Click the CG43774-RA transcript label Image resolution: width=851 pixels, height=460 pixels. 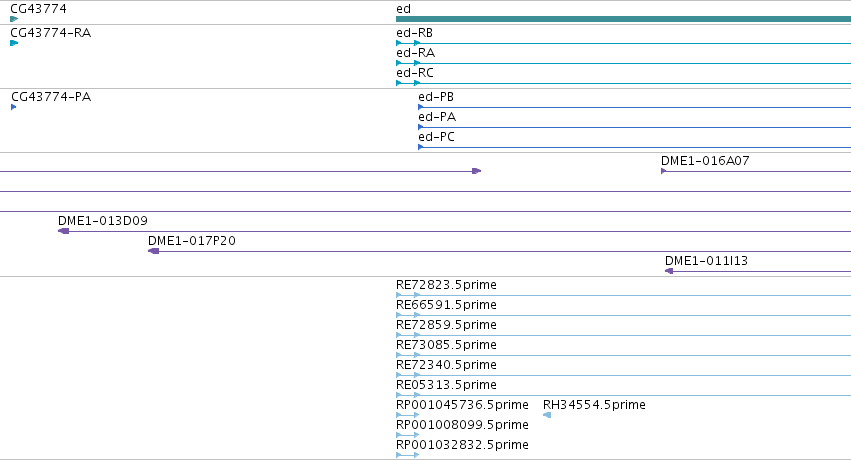click(x=50, y=33)
